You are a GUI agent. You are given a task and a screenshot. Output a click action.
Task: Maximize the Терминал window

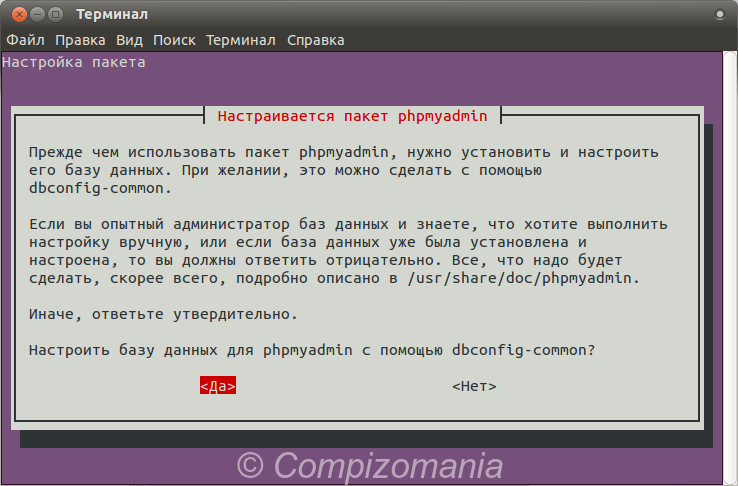pos(56,15)
